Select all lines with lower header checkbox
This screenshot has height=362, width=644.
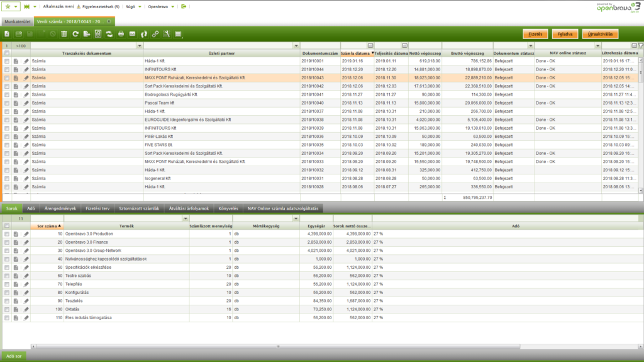[6, 226]
